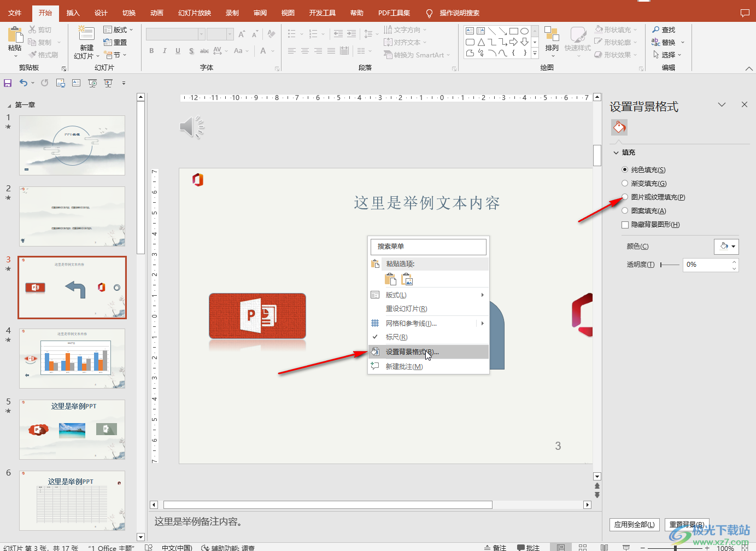Viewport: 756px width, 551px height.
Task: Select the rectangle shape in shapes gallery
Action: pyautogui.click(x=513, y=31)
